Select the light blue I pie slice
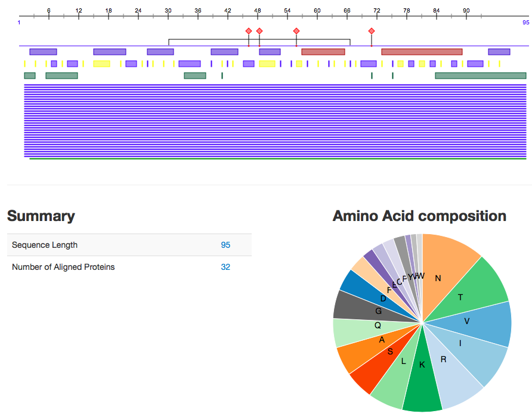The image size is (532, 420). click(x=477, y=351)
